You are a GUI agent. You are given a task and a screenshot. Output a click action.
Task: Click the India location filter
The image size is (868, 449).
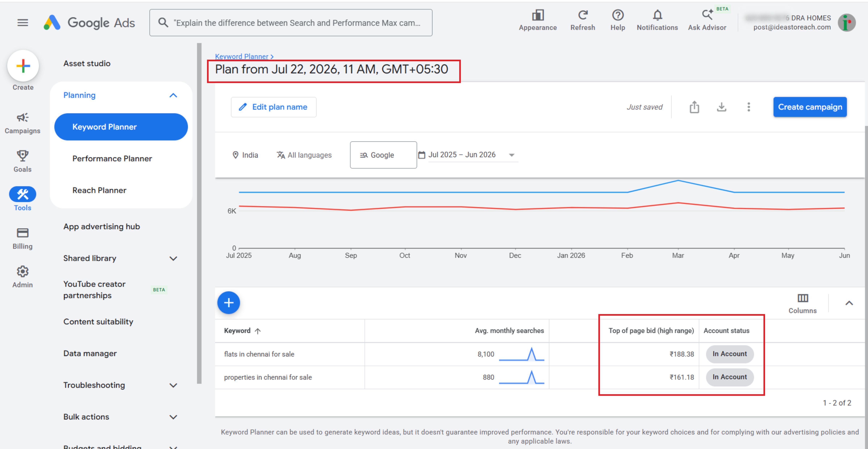[x=245, y=155]
